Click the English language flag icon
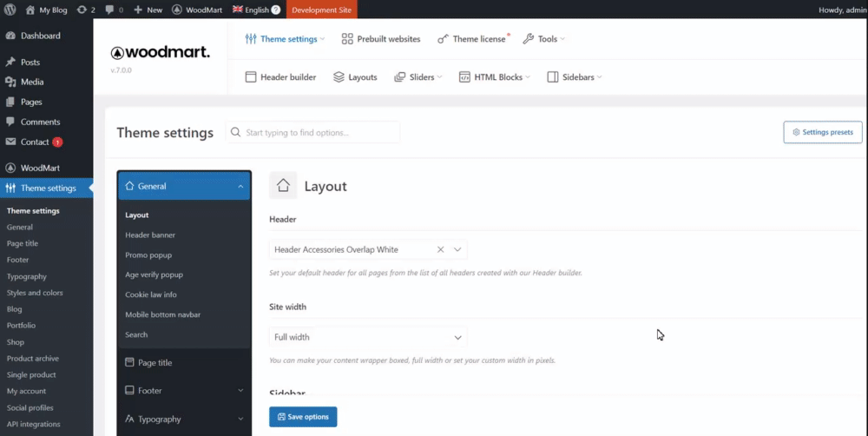This screenshot has height=436, width=868. [238, 9]
